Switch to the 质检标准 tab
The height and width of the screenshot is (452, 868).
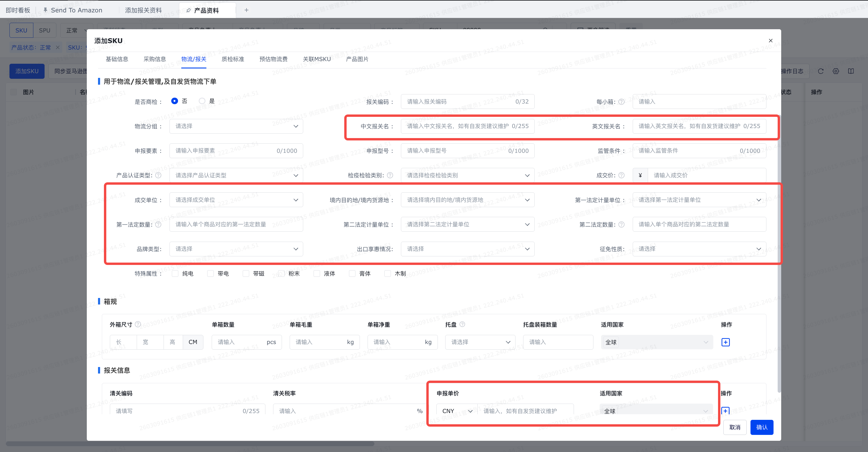point(233,59)
